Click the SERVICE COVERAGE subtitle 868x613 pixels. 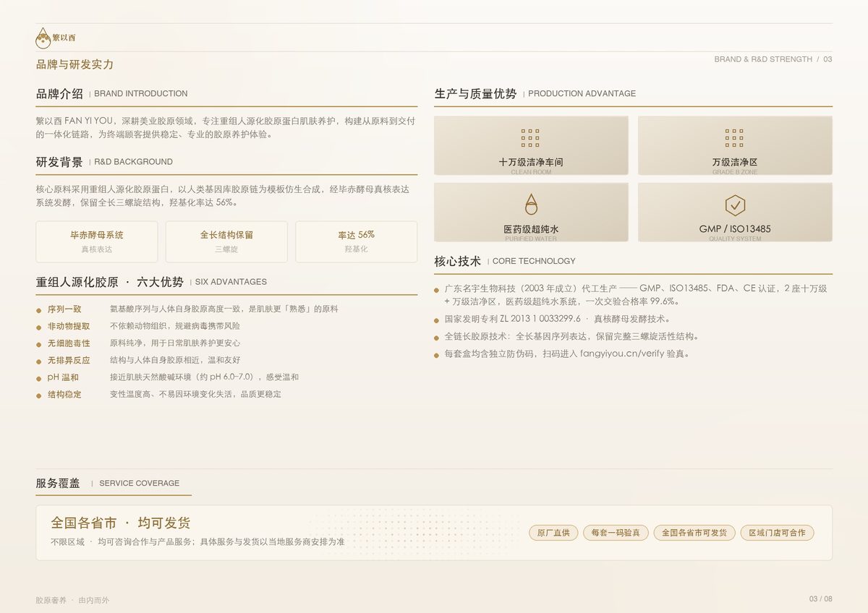pos(139,483)
